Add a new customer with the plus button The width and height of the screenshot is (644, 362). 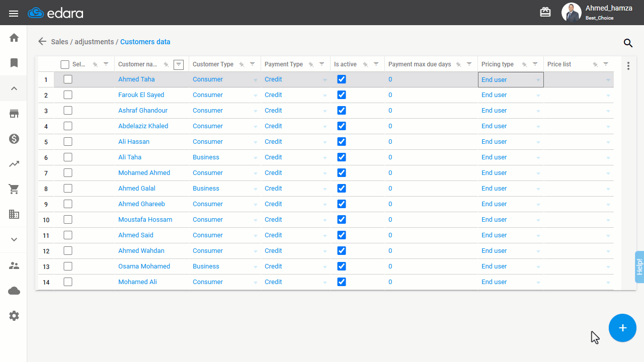tap(622, 328)
